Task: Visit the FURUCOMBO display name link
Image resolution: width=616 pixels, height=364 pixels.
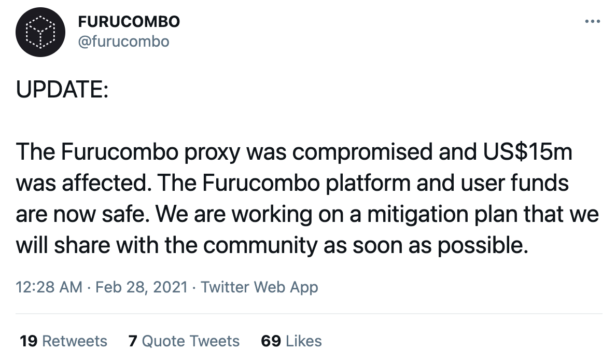Action: [129, 22]
